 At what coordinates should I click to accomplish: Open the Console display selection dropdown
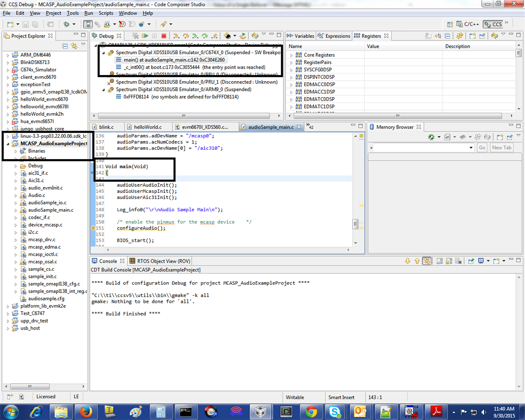tap(488, 261)
